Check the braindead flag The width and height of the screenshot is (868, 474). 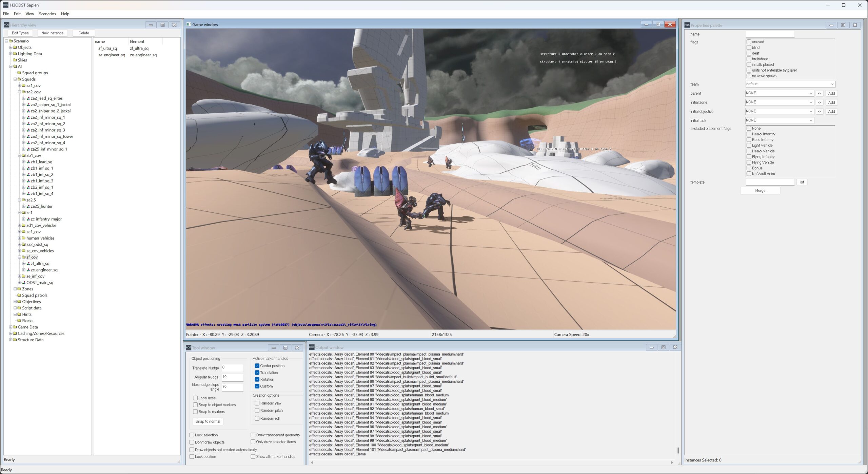tap(749, 59)
